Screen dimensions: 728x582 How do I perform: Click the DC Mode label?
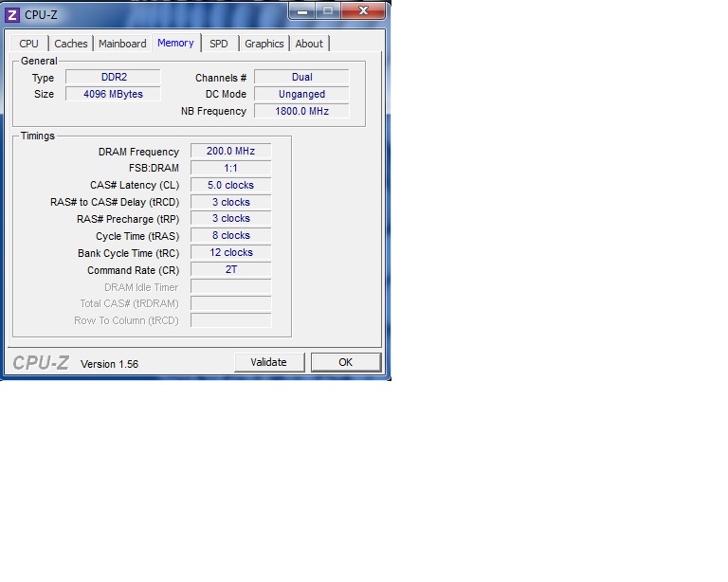(x=227, y=94)
